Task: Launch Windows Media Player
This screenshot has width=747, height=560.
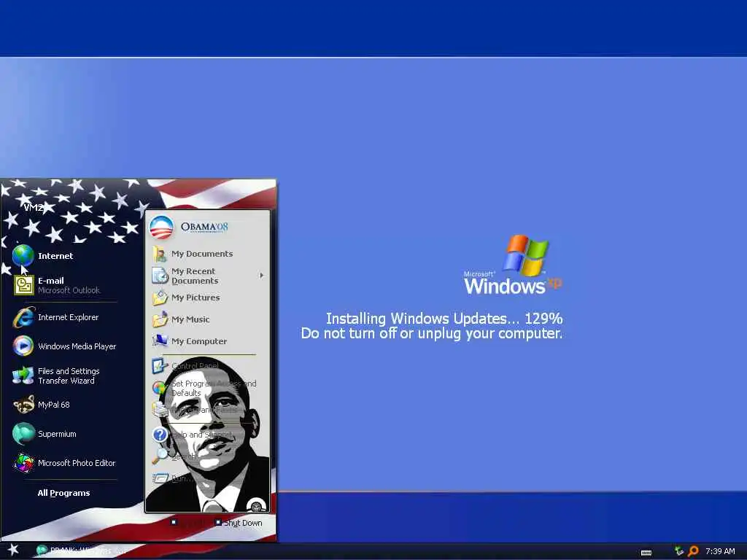Action: click(65, 346)
